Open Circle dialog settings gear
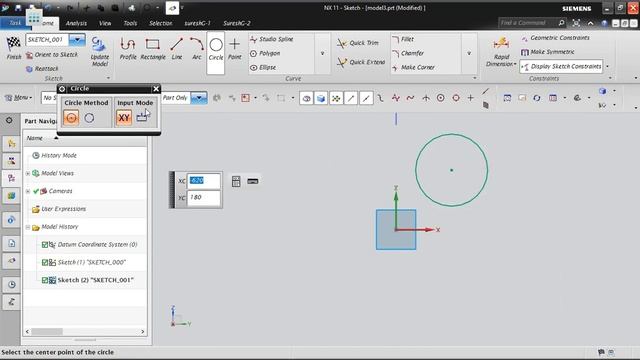640x360 pixels. point(62,89)
